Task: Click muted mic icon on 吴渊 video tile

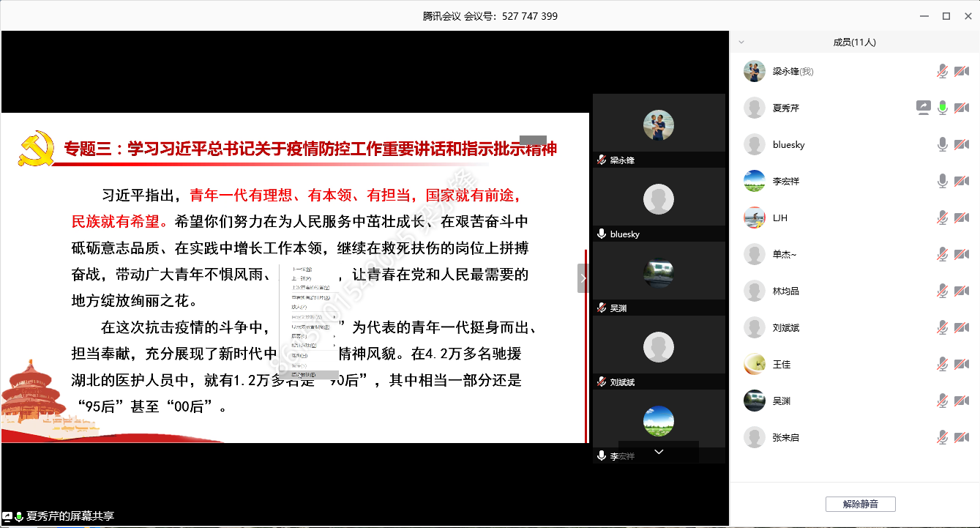Action: click(x=602, y=308)
